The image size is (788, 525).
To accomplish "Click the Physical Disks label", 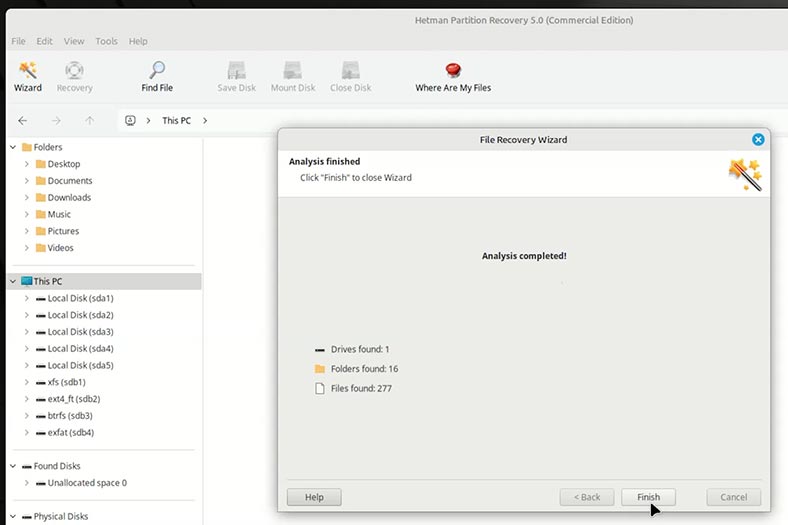I will pyautogui.click(x=61, y=516).
